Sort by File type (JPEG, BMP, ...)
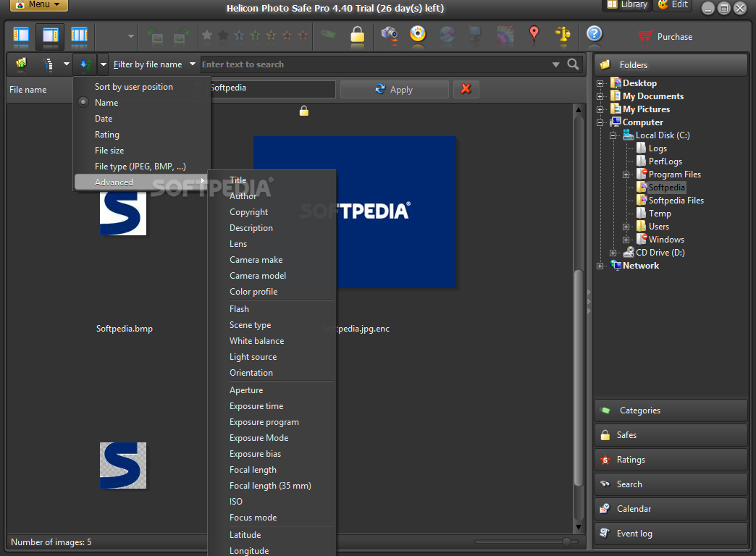The height and width of the screenshot is (556, 756). pyautogui.click(x=142, y=167)
